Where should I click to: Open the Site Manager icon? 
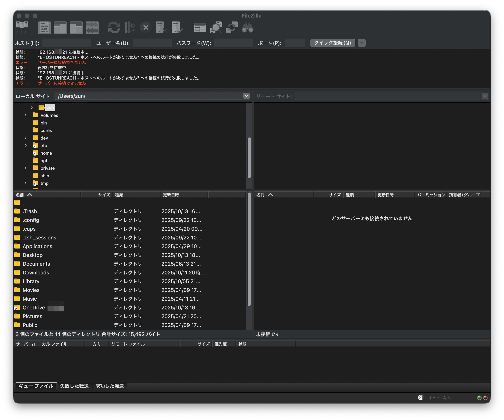(22, 27)
